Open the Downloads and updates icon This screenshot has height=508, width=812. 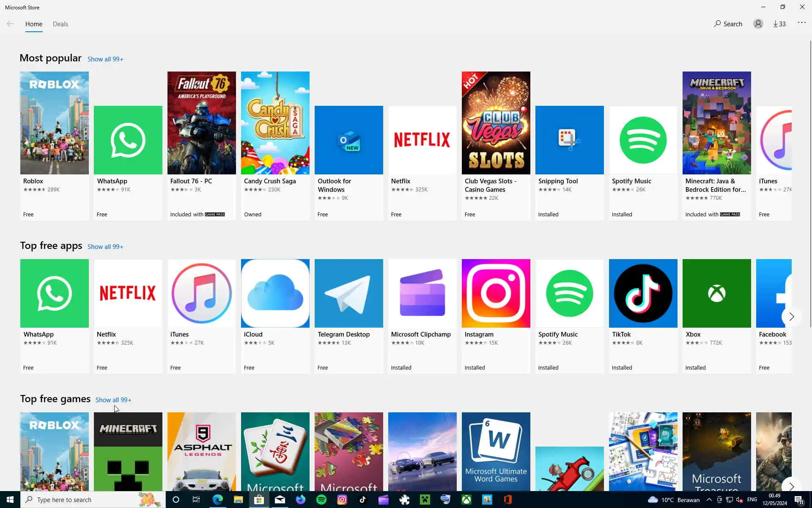pos(779,24)
